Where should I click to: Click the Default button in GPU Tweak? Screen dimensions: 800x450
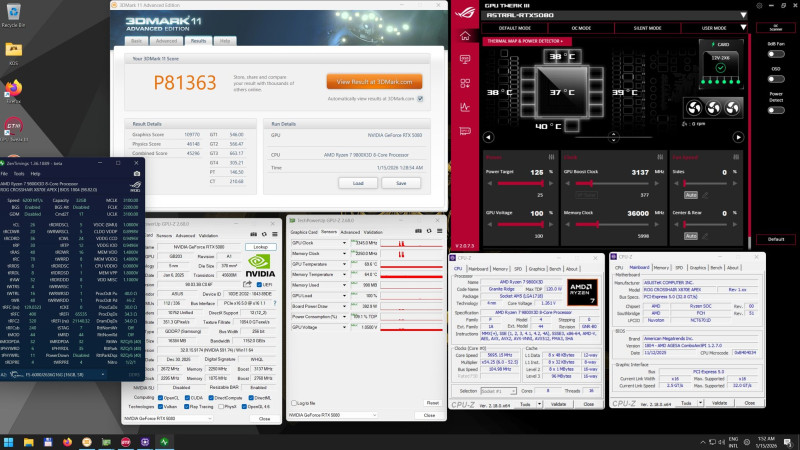776,239
